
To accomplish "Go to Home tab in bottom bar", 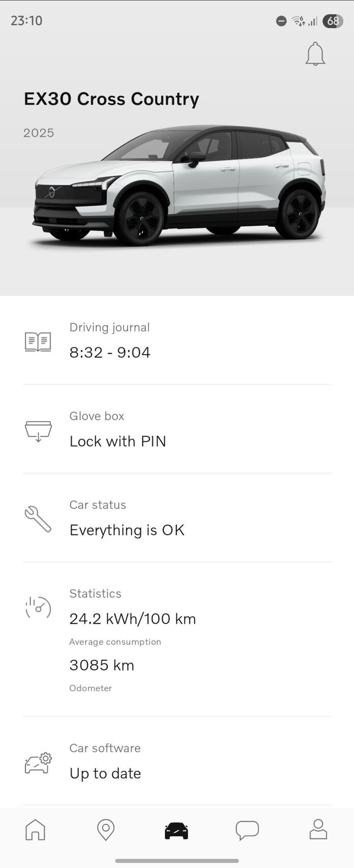I will [35, 830].
